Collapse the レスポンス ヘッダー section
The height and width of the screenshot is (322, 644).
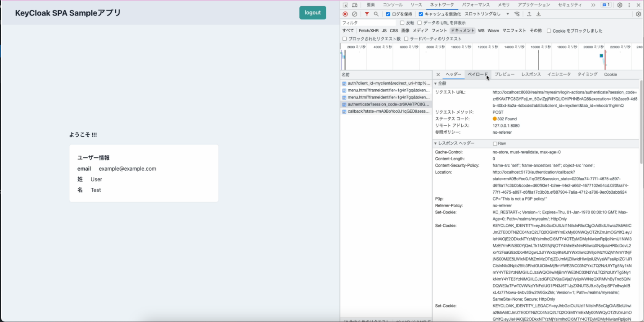(x=436, y=143)
